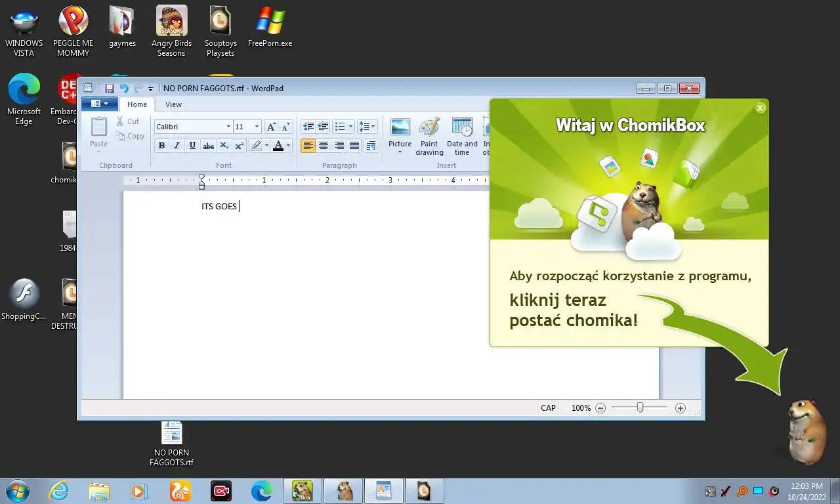Select Align text right
This screenshot has height=504, width=840.
tap(339, 146)
